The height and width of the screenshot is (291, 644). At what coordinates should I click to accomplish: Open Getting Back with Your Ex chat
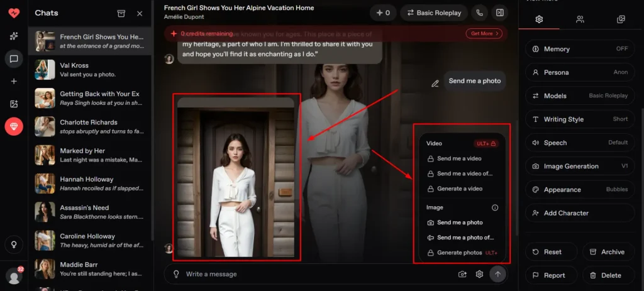(89, 98)
